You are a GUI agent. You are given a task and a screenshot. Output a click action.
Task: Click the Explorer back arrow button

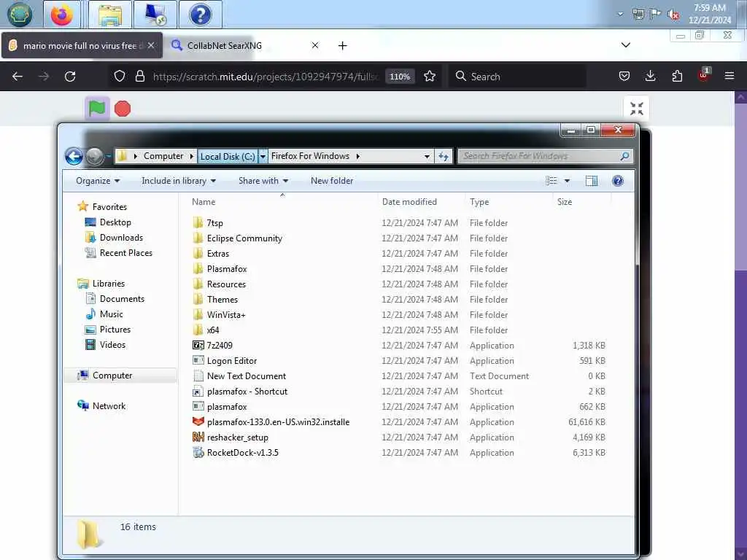click(74, 156)
